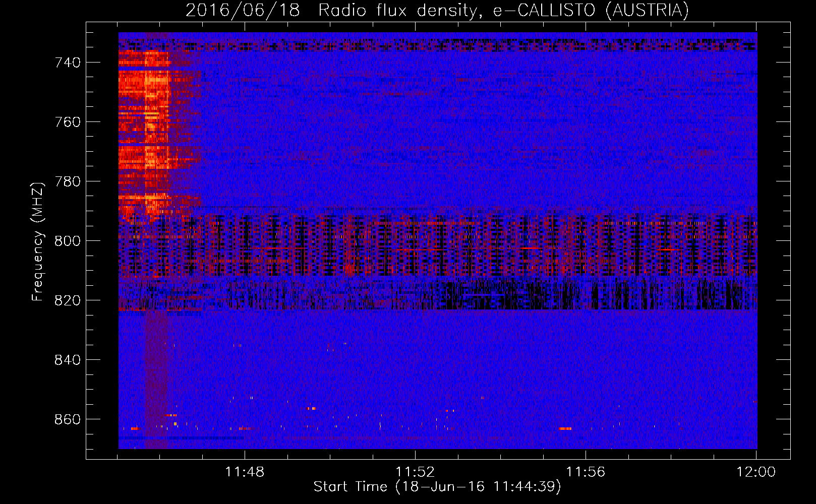This screenshot has height=504, width=816.
Task: Click the 800 frequency tick label
Action: coord(68,241)
